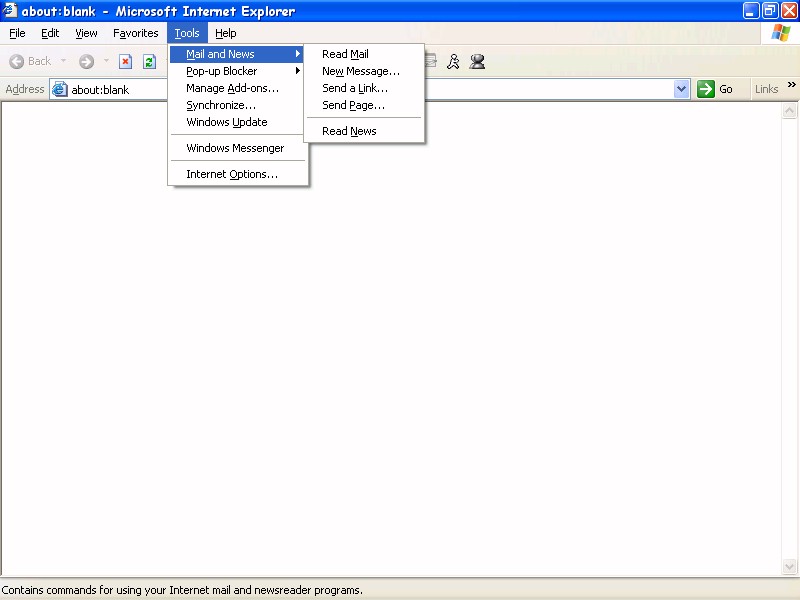This screenshot has height=600, width=800.
Task: Open the Edit menu
Action: [50, 33]
